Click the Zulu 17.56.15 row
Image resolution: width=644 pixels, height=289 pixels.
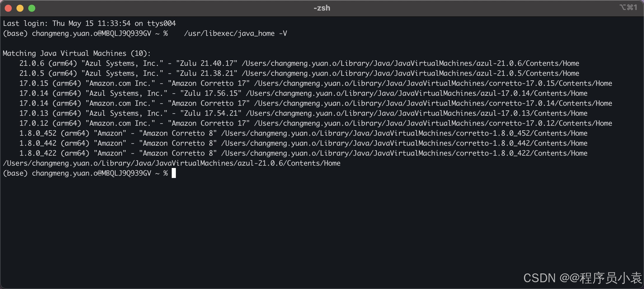pos(303,93)
